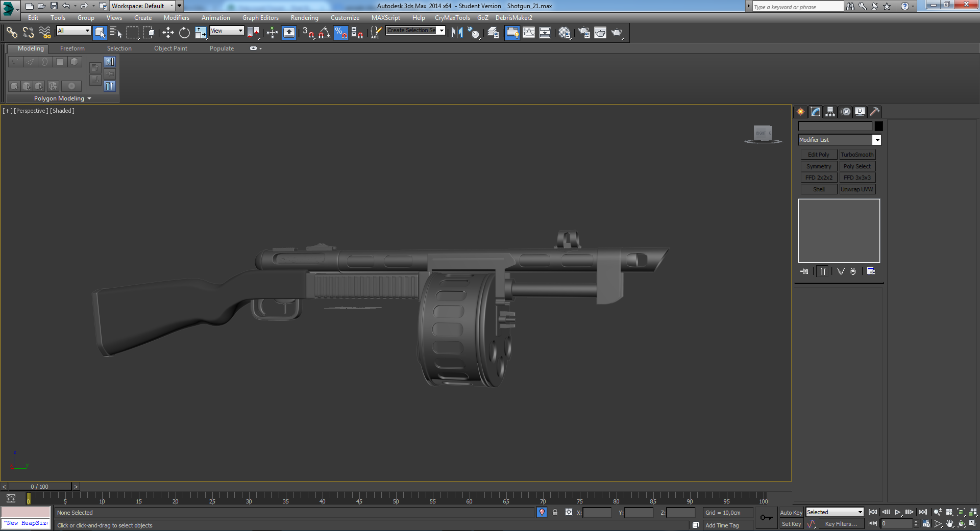Image resolution: width=980 pixels, height=531 pixels.
Task: Click the Select and Manipulate icon
Action: pyautogui.click(x=272, y=33)
